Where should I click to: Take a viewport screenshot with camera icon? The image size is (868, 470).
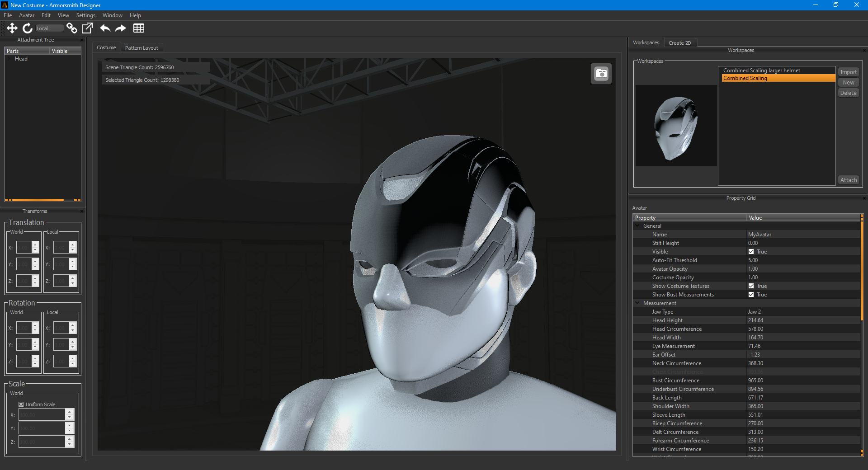coord(601,73)
